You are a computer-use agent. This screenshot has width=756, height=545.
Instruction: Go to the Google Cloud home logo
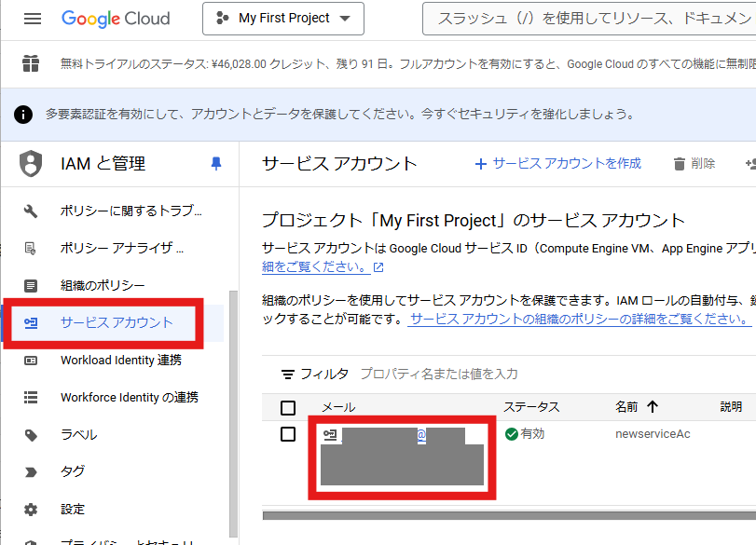(x=116, y=19)
